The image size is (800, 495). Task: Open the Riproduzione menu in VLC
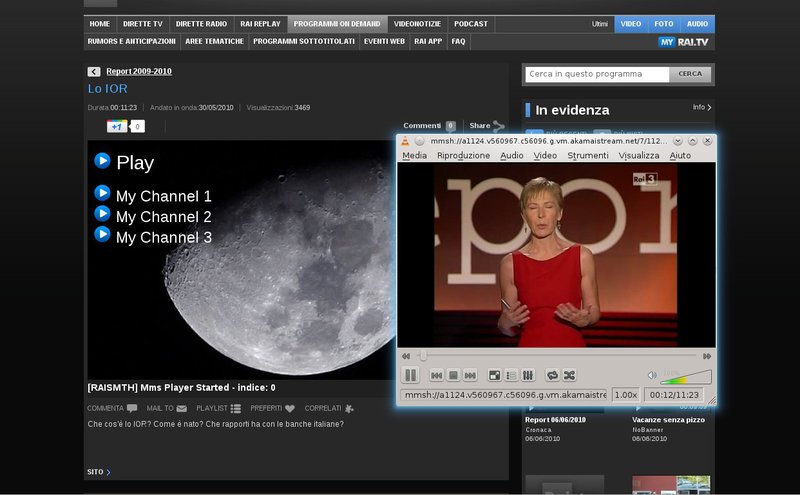pos(463,156)
